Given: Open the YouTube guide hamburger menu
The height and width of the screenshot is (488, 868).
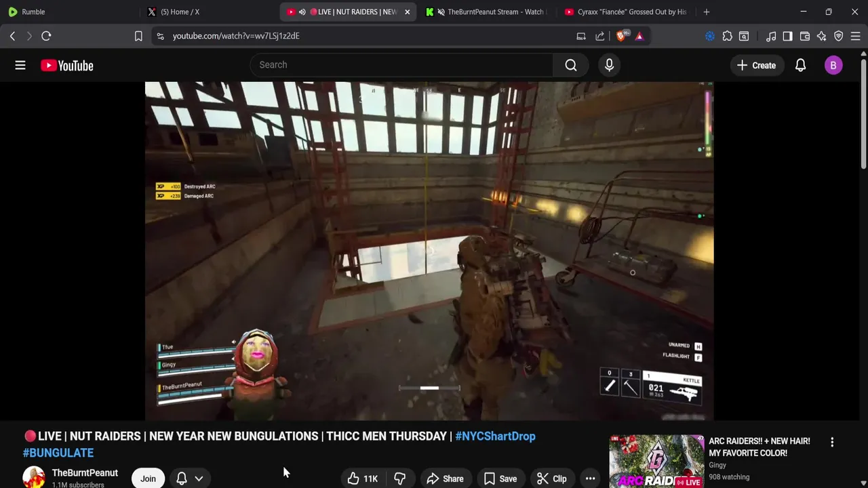Looking at the screenshot, I should pyautogui.click(x=20, y=65).
